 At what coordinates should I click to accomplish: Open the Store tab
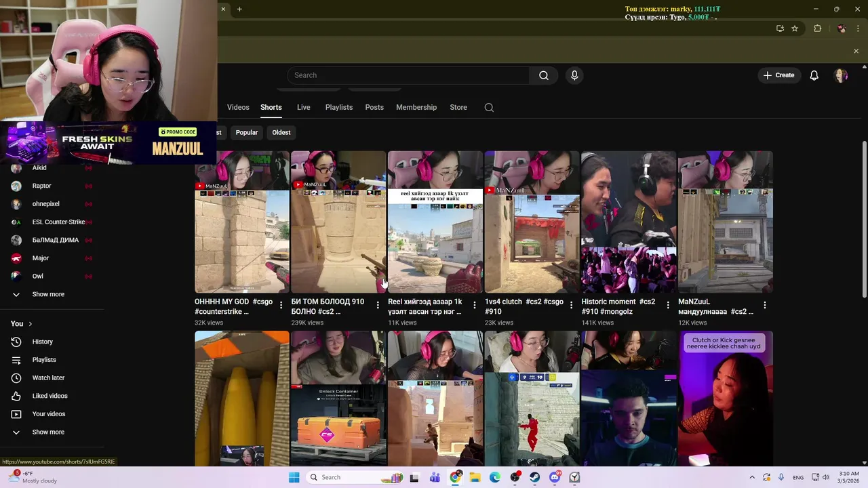(x=458, y=107)
